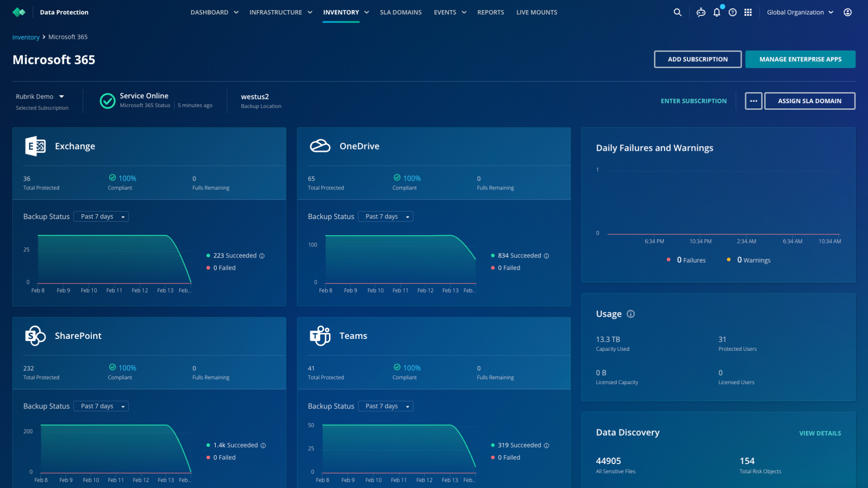Open OneDrive Past 7 days dropdown
The width and height of the screenshot is (868, 488).
385,216
